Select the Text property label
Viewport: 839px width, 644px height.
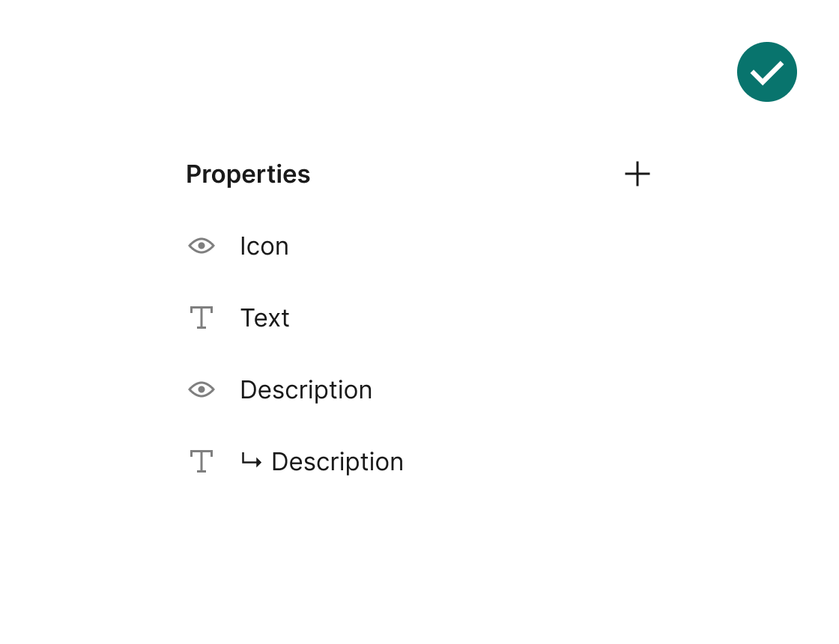point(264,318)
